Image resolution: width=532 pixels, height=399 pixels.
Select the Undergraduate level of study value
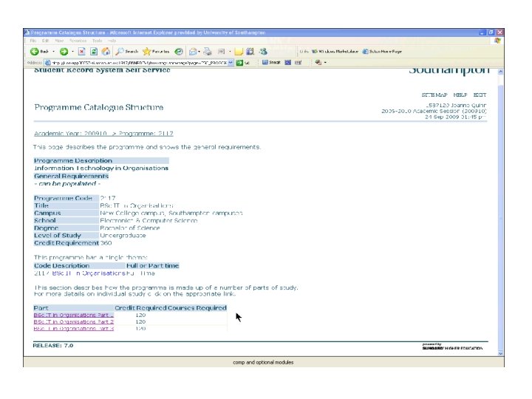(123, 236)
